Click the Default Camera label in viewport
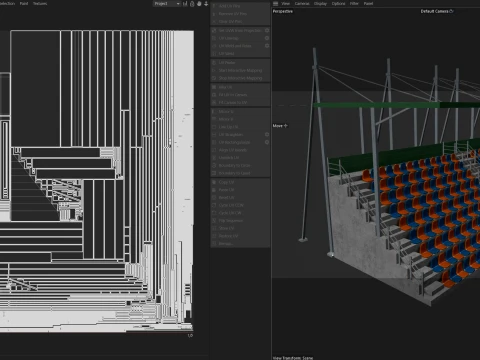The width and height of the screenshot is (480, 360). click(x=434, y=11)
